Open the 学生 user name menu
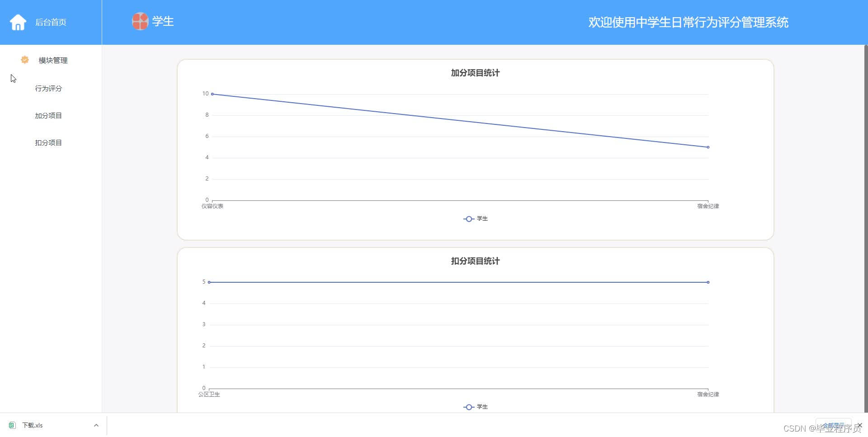The width and height of the screenshot is (868, 437). tap(163, 21)
